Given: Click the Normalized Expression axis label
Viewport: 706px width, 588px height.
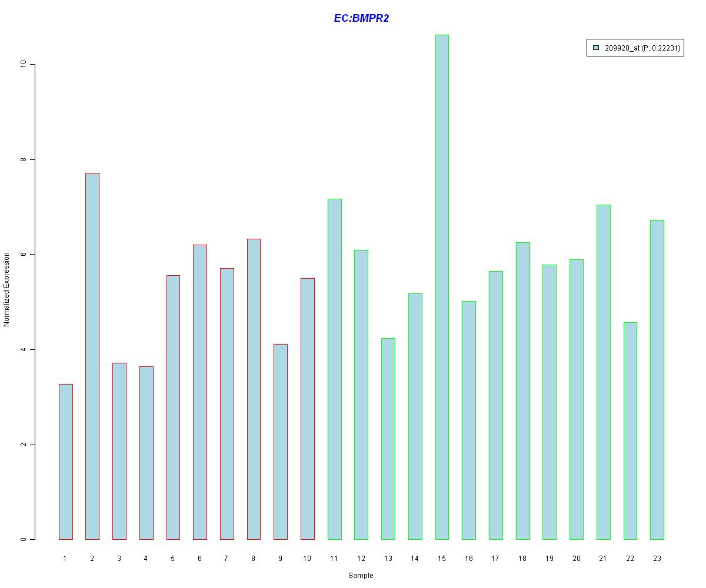Looking at the screenshot, I should 6,289.
